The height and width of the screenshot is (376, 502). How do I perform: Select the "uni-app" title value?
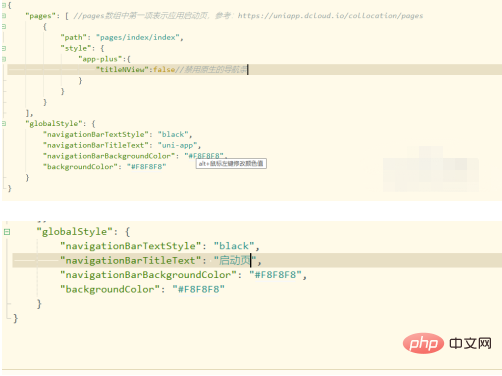178,145
